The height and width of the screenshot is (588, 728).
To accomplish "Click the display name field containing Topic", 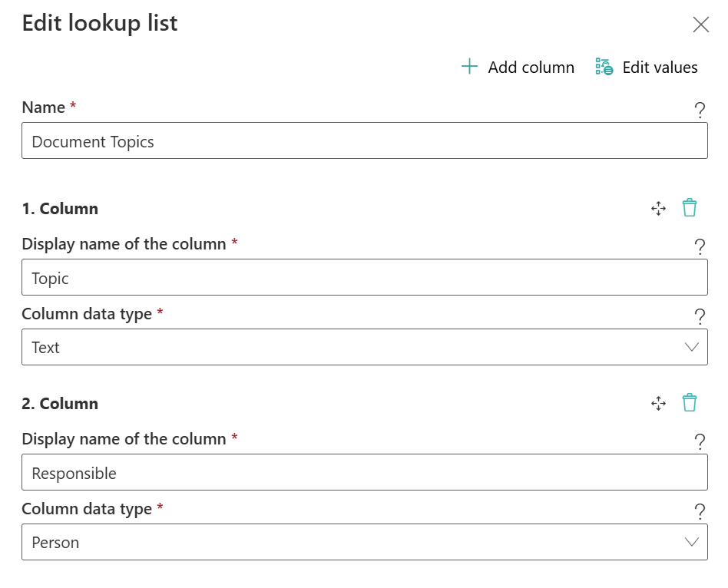I will 364,278.
